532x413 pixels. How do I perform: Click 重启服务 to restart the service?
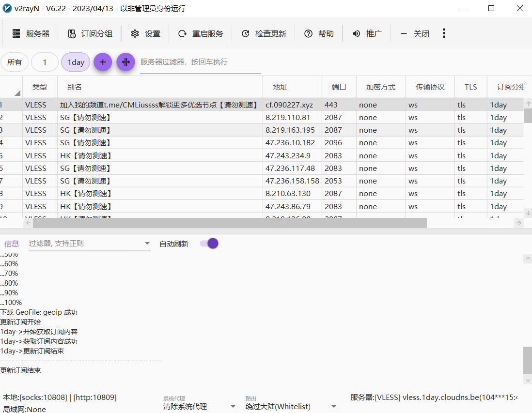[201, 33]
